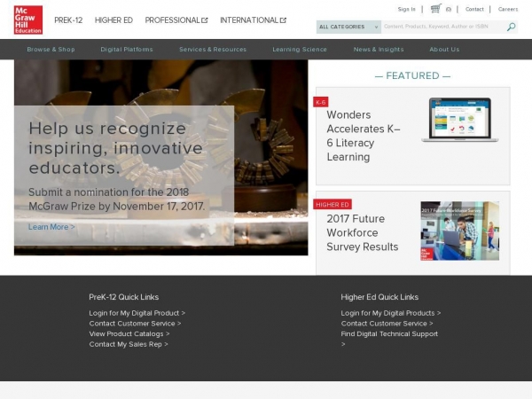Click the McGraw Prize nomination text
Viewport: 532px width, 399px height.
(117, 199)
